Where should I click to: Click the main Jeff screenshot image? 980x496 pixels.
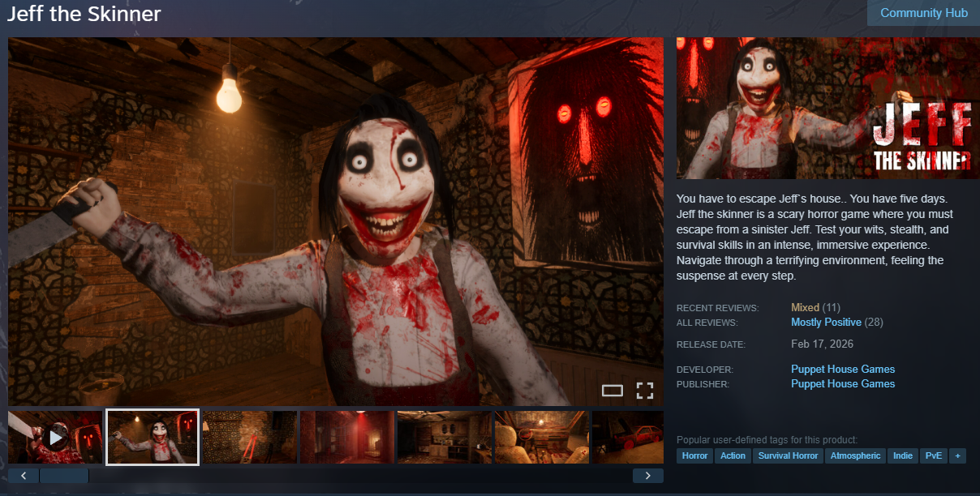point(336,221)
